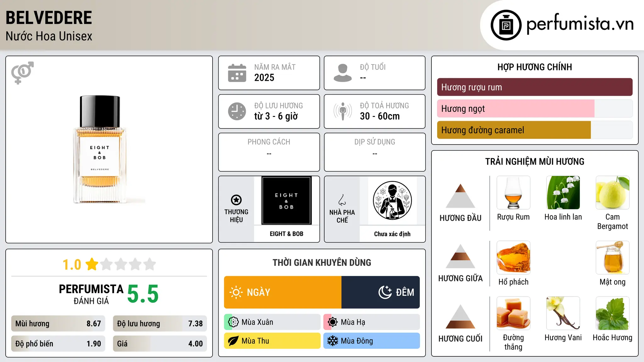This screenshot has width=644, height=362.
Task: Click the Độ phổ biến 1.90 score bar
Action: pyautogui.click(x=58, y=343)
